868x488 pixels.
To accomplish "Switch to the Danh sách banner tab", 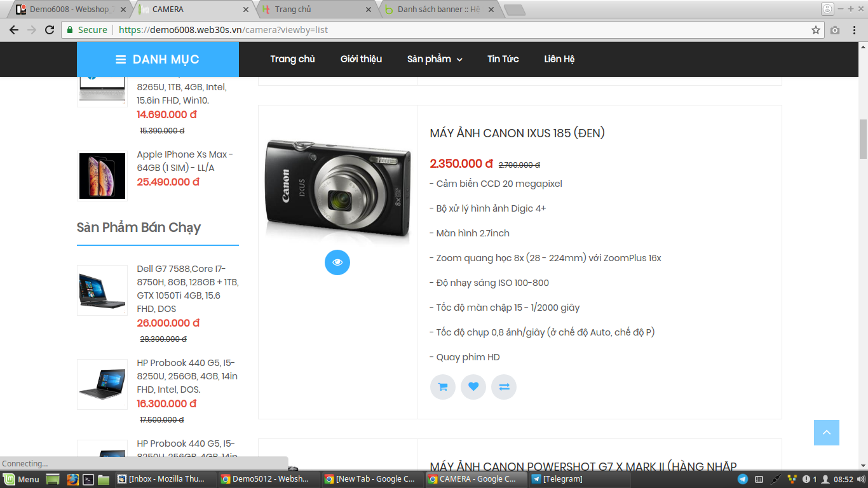I will coord(440,10).
